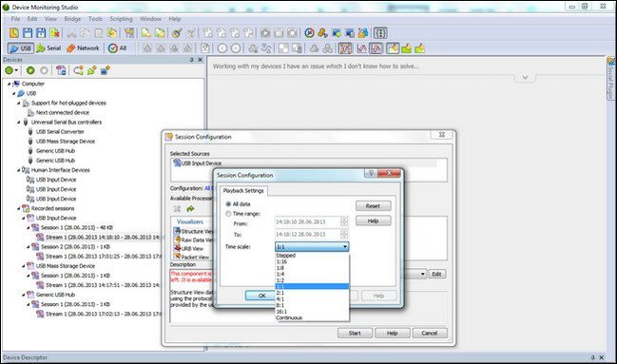Click the braces icon at toolbar end
This screenshot has width=617, height=364.
click(x=380, y=33)
